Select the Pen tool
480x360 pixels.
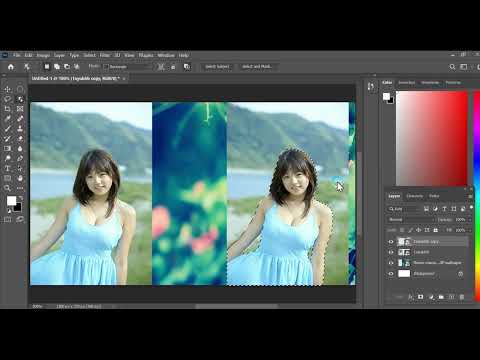(20, 158)
